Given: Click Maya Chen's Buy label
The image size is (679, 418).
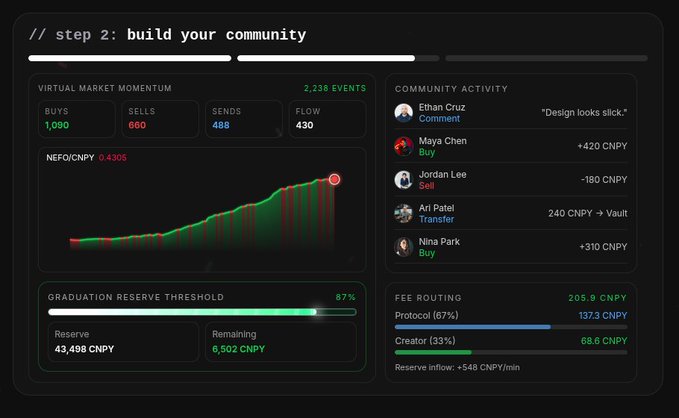Looking at the screenshot, I should pos(427,152).
